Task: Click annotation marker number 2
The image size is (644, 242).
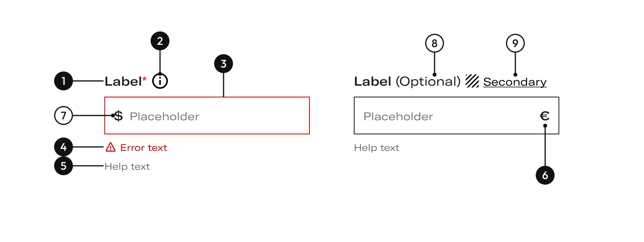Action: coord(160,41)
